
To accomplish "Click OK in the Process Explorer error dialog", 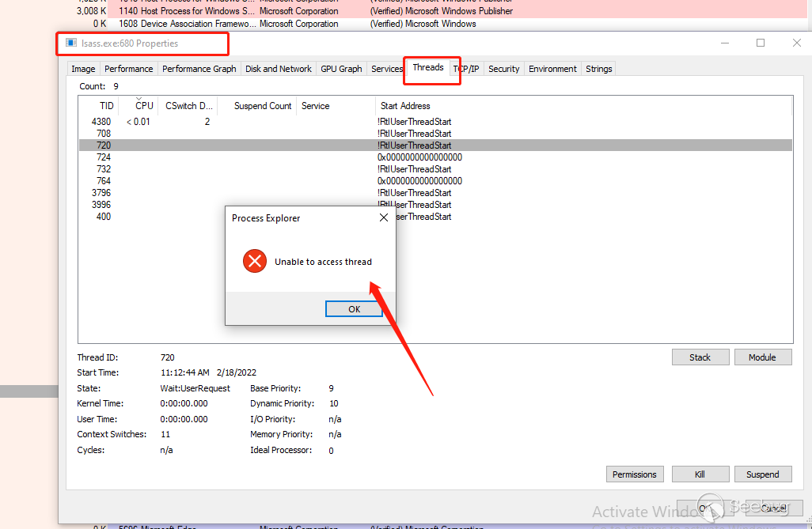I will (x=354, y=309).
